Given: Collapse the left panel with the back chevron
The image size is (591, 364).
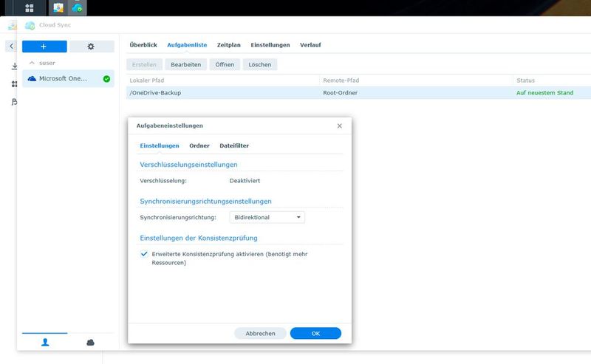Looking at the screenshot, I should 11,46.
